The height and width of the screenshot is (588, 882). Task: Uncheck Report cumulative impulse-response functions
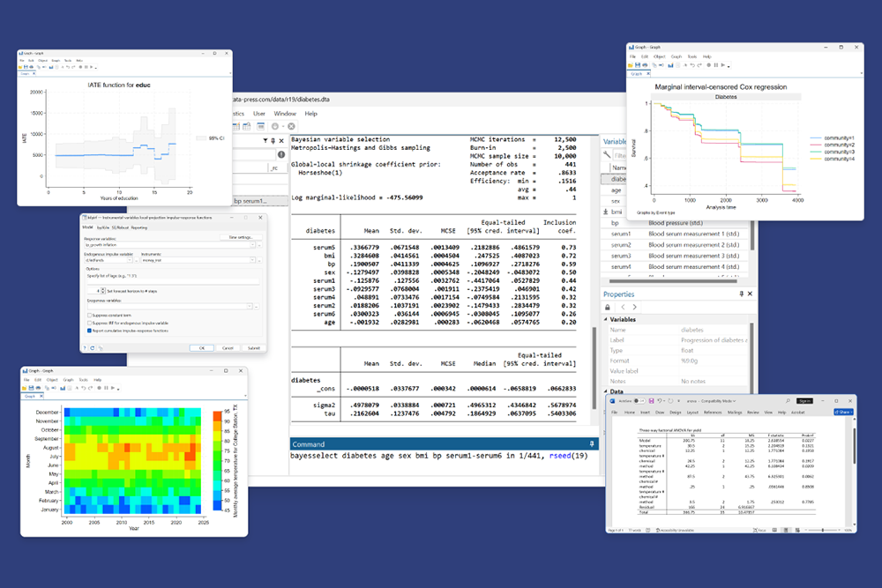(x=89, y=331)
